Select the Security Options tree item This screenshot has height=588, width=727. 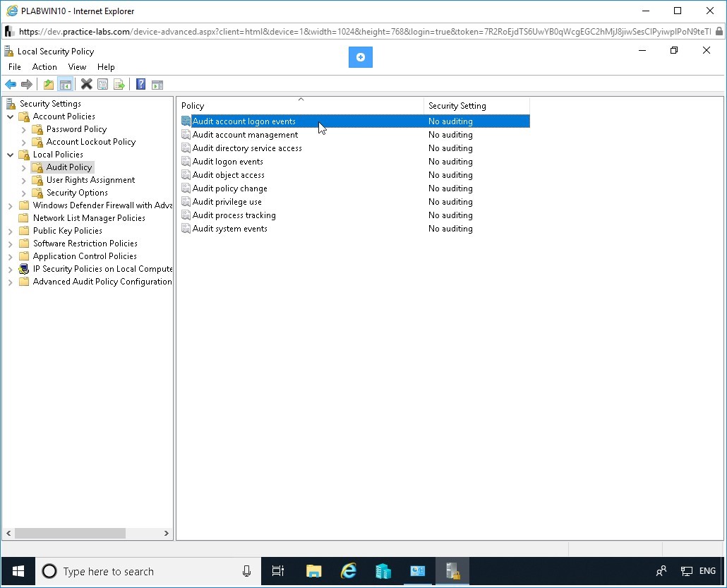point(77,193)
